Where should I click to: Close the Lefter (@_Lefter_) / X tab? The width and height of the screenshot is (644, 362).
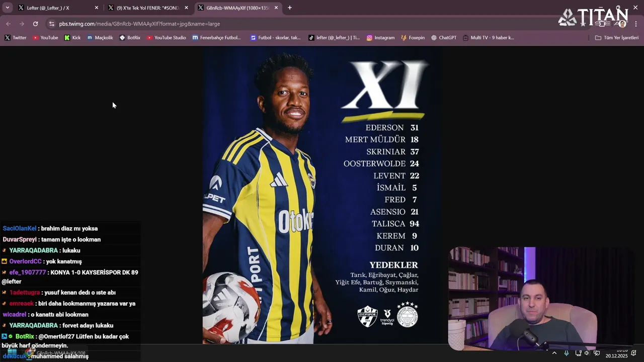point(97,8)
